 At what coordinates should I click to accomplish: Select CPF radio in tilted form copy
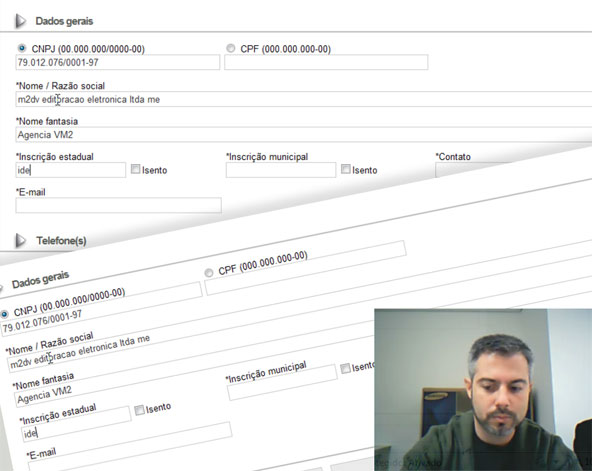click(208, 272)
